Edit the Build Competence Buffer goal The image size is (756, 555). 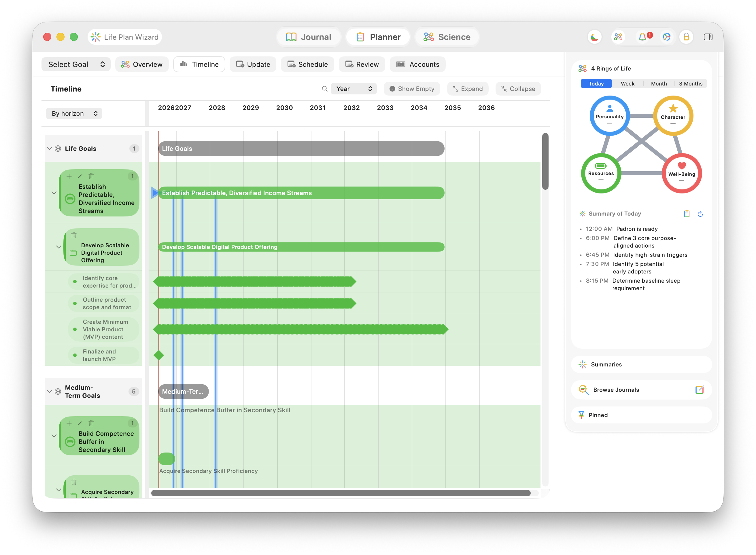tap(80, 423)
